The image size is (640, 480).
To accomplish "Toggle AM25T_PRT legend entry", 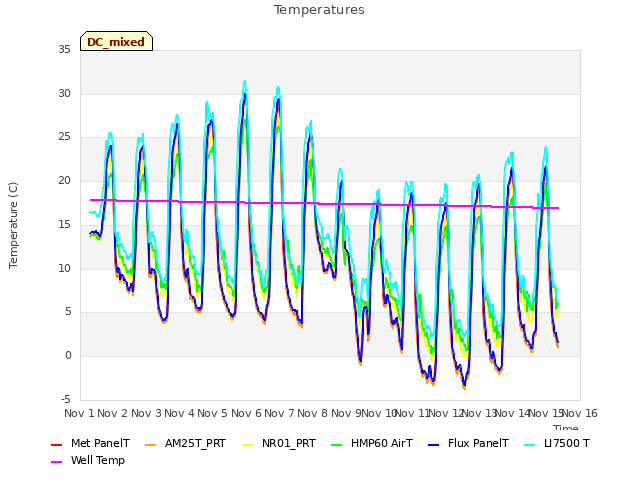I will 185,444.
